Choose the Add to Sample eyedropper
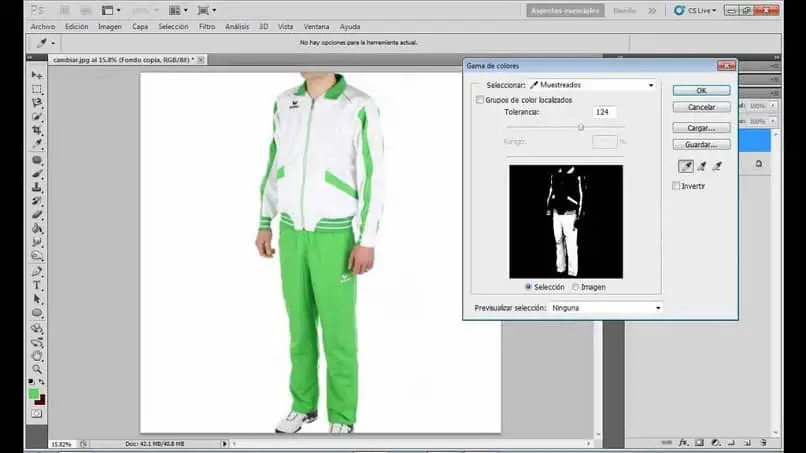 pyautogui.click(x=702, y=166)
